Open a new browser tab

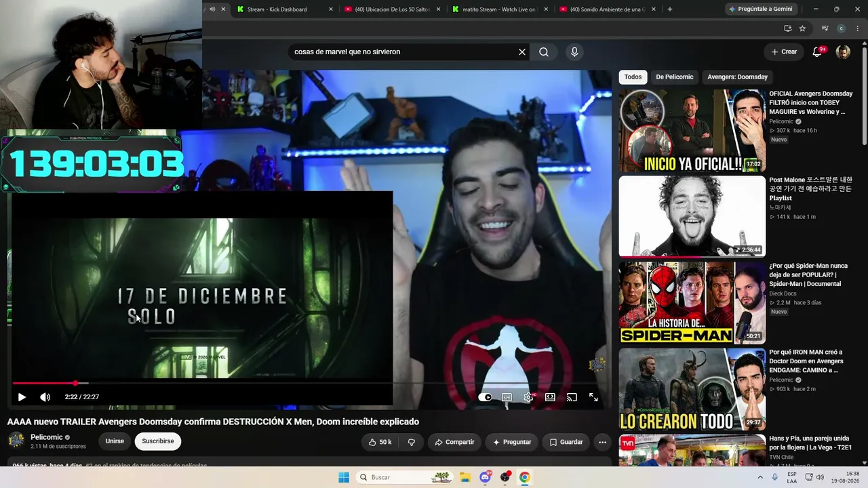[x=670, y=9]
